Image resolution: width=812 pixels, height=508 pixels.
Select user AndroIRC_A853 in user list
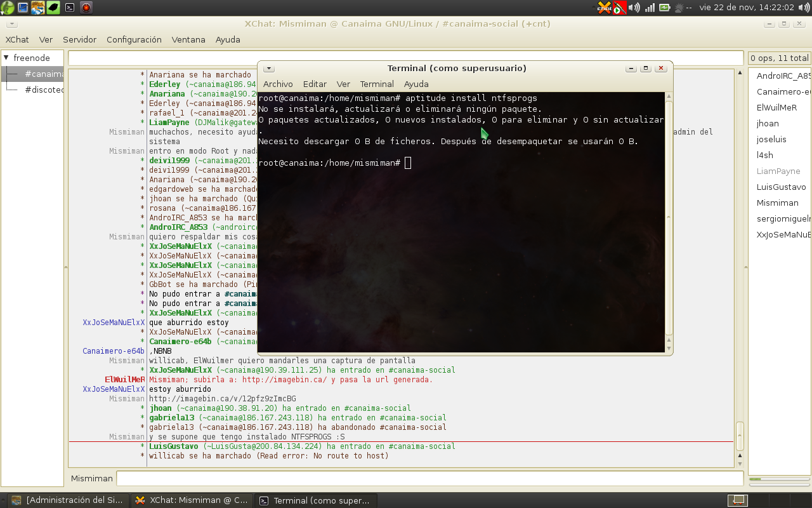[x=783, y=76]
